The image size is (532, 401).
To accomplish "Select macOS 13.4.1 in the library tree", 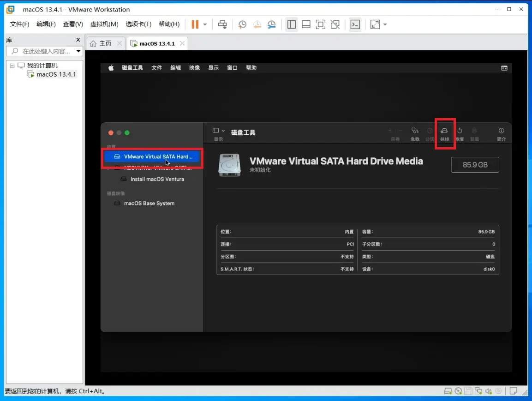I will (x=56, y=74).
